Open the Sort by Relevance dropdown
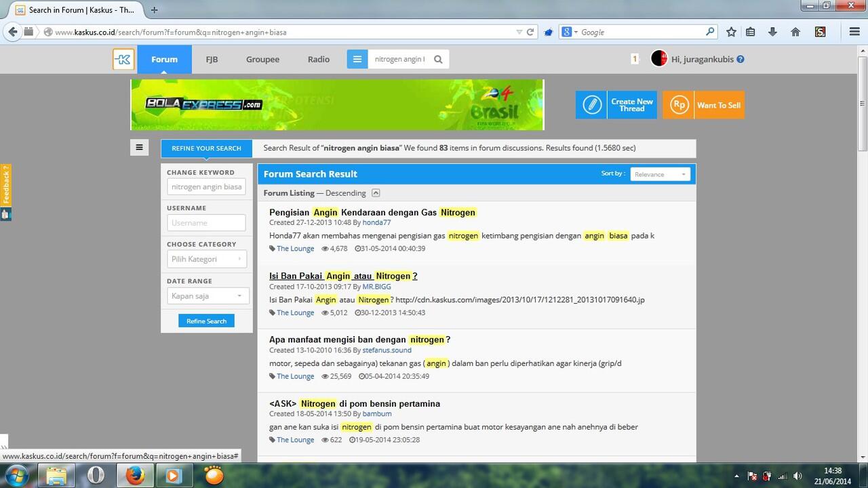Viewport: 868px width, 488px height. (660, 174)
